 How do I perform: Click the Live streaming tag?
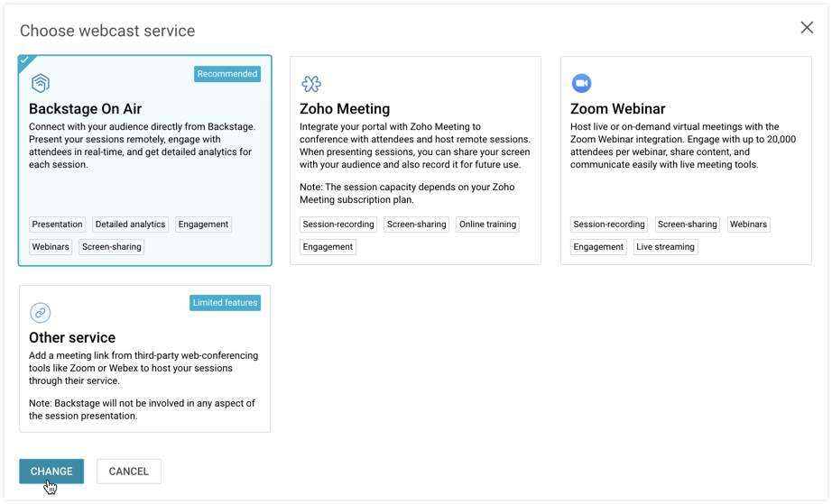pos(665,247)
